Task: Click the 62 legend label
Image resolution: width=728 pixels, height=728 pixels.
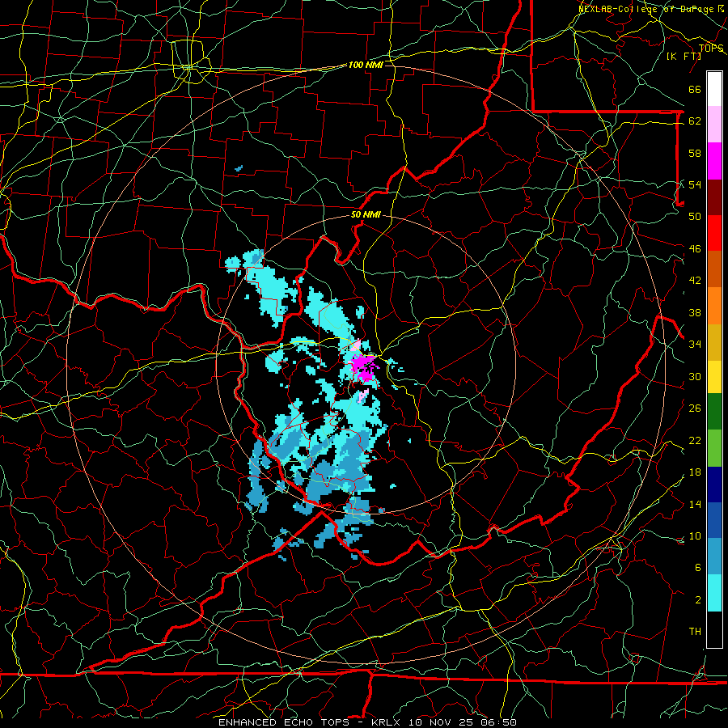Action: 695,121
